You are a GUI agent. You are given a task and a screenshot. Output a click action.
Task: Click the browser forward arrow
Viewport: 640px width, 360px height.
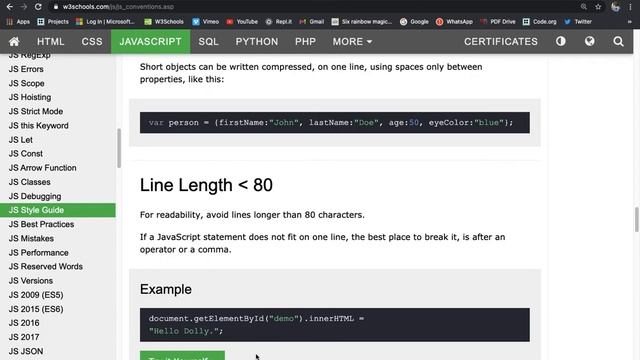coord(24,7)
